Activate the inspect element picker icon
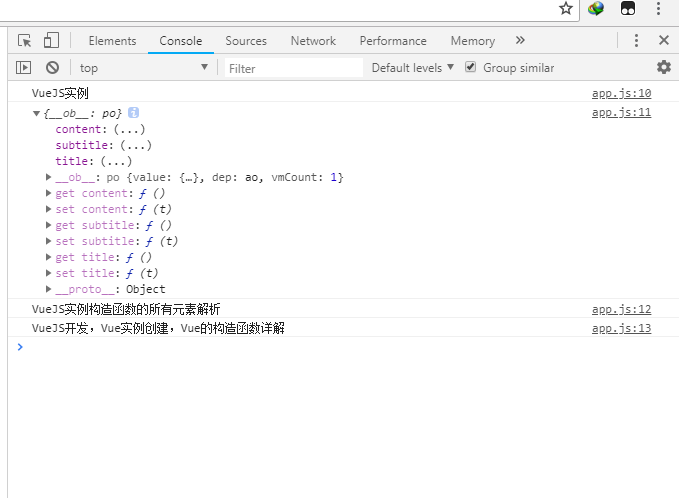The height and width of the screenshot is (498, 679). tap(25, 41)
